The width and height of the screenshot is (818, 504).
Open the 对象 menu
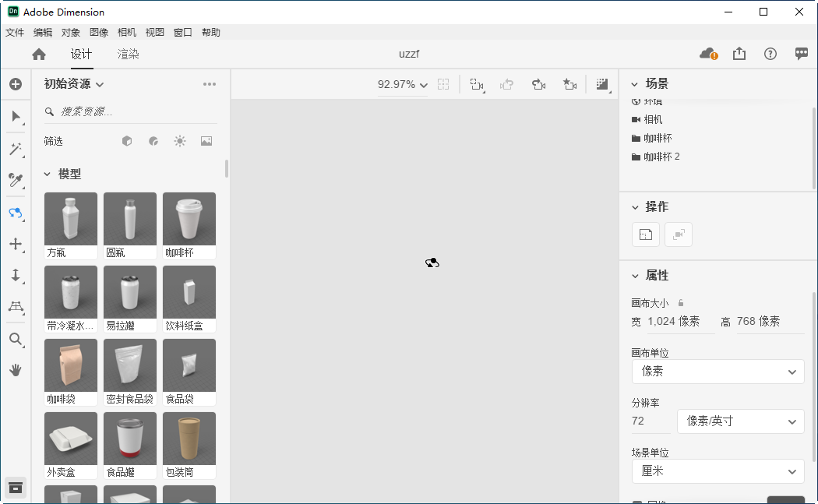(x=70, y=32)
